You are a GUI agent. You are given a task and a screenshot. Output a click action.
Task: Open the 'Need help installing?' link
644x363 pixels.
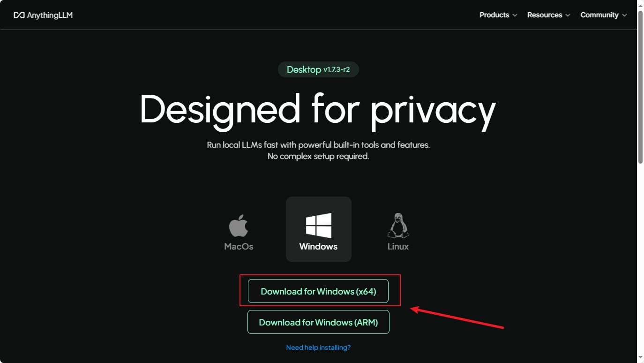tap(318, 348)
